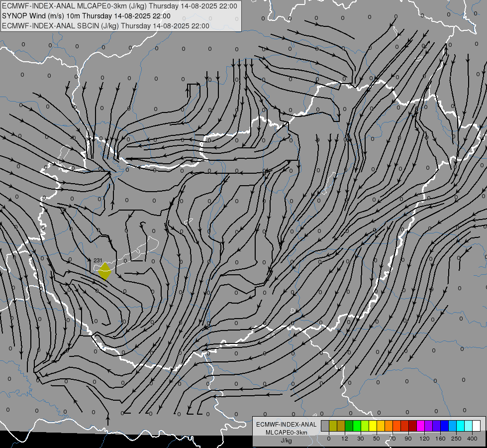
Task: Click the olive-yellow legend swatch
Action: pyautogui.click(x=333, y=426)
